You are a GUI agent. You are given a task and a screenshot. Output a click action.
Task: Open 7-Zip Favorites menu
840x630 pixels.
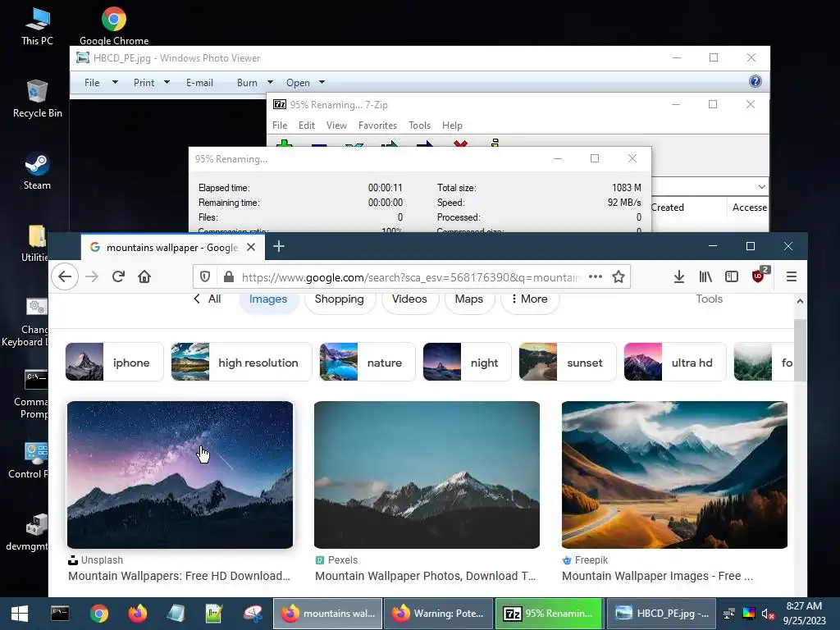coord(377,126)
